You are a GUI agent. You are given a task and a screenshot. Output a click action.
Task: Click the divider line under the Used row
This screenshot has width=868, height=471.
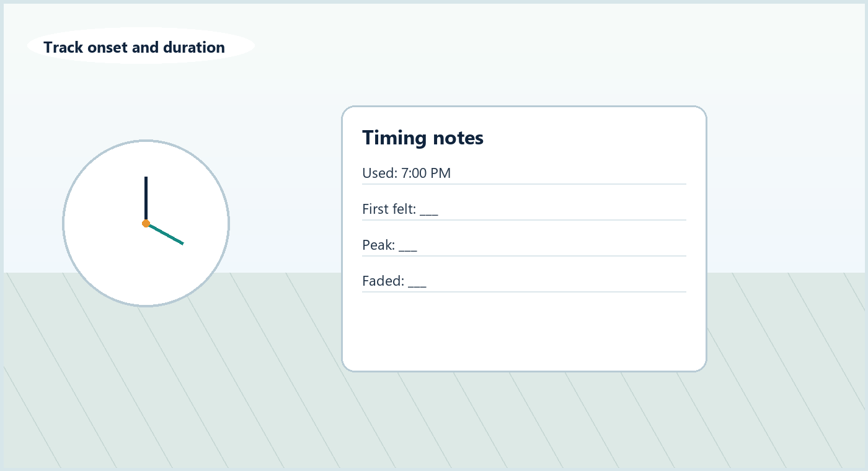[524, 184]
